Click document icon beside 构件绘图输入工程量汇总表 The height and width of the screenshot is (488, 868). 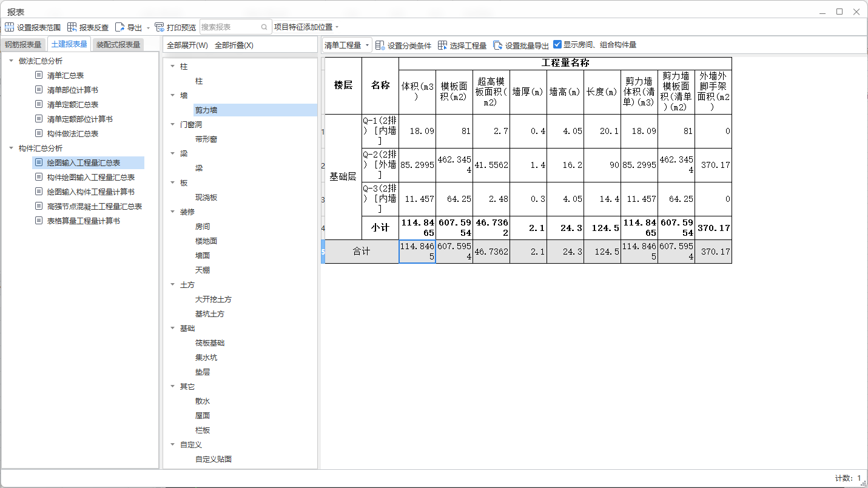click(x=39, y=178)
